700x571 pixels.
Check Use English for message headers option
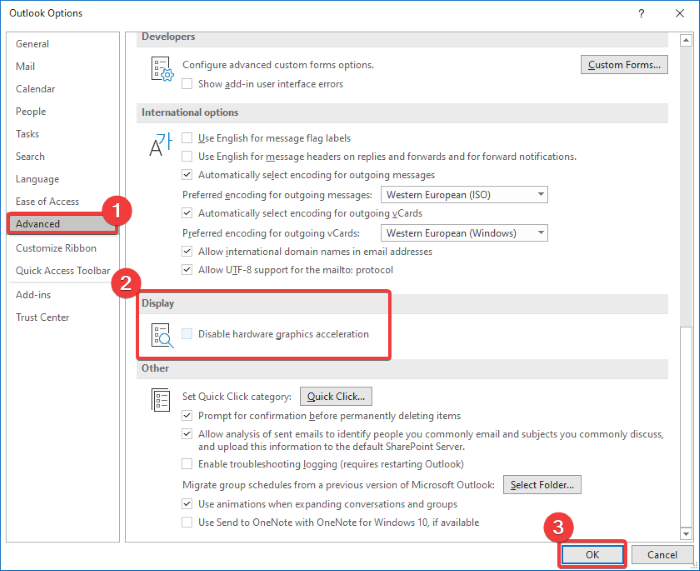187,156
